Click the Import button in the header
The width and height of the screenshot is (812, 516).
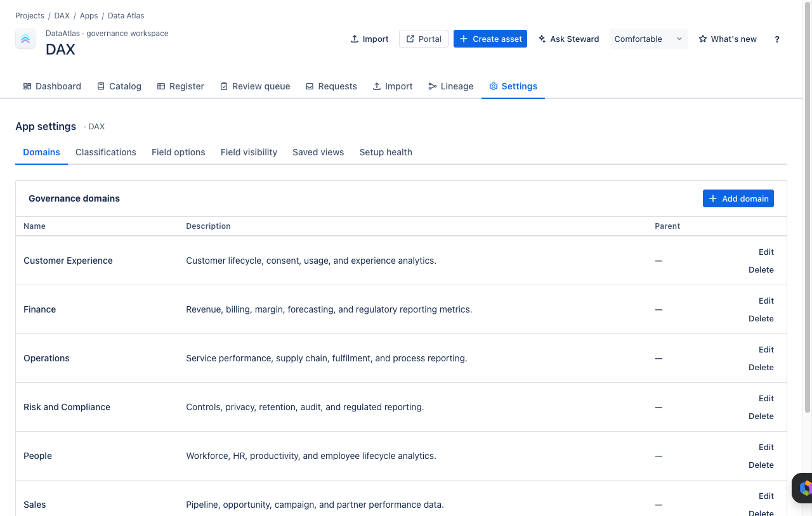click(x=369, y=39)
